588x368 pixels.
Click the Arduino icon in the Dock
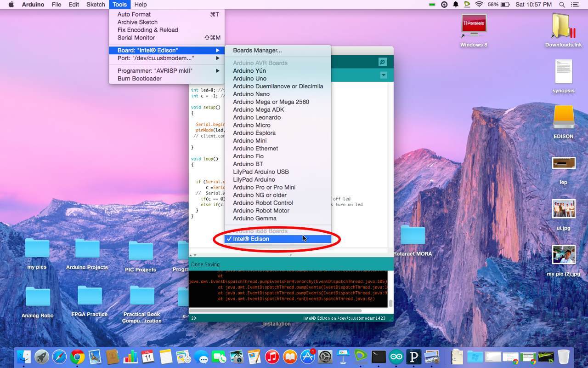pos(396,356)
